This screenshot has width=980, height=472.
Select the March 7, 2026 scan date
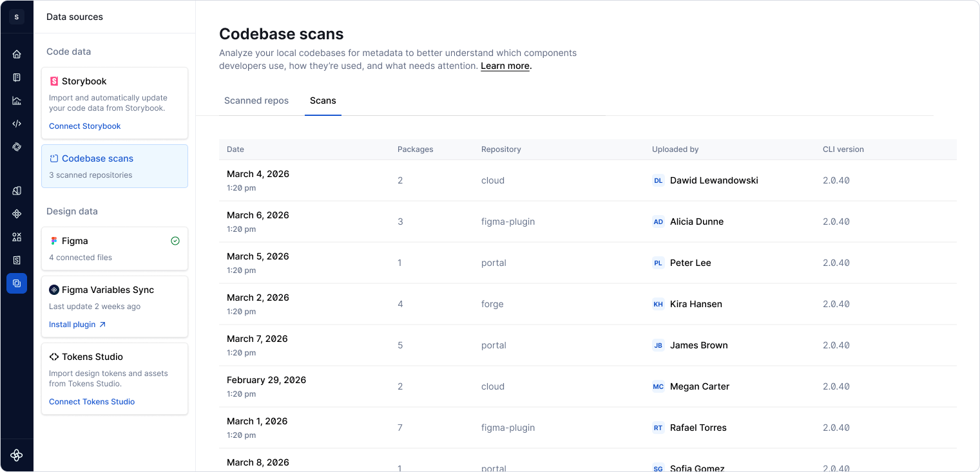[x=257, y=339]
